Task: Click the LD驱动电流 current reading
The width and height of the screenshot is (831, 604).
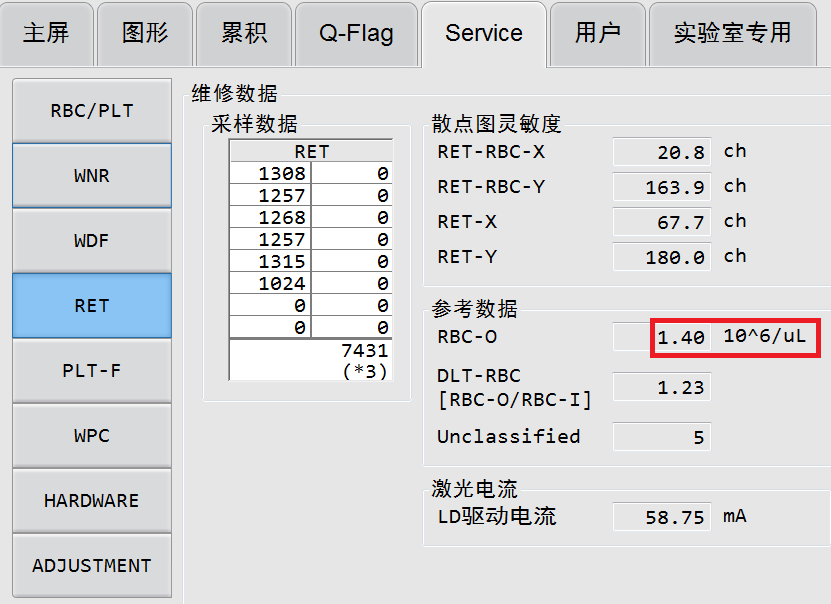Action: [x=661, y=517]
